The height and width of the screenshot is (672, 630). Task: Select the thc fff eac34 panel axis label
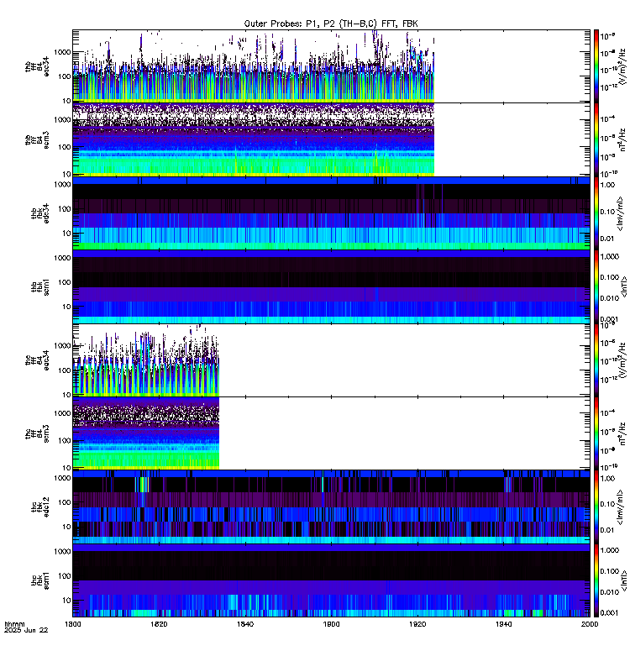37,360
